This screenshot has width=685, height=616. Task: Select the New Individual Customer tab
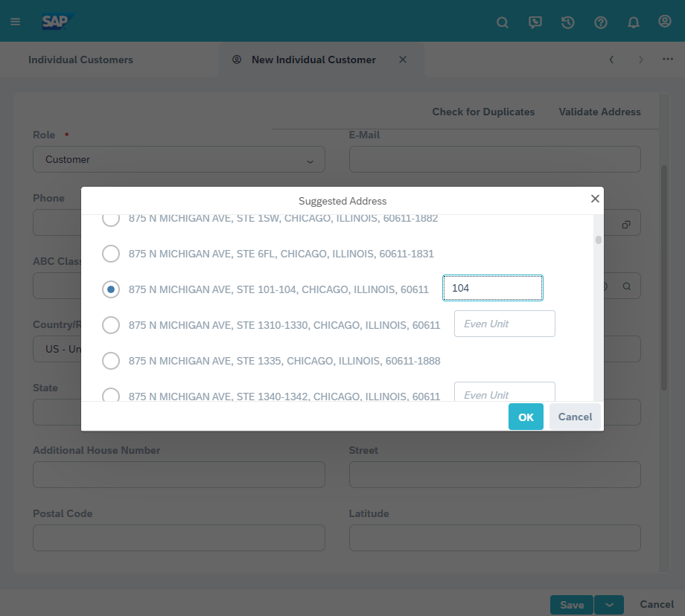[x=313, y=60]
